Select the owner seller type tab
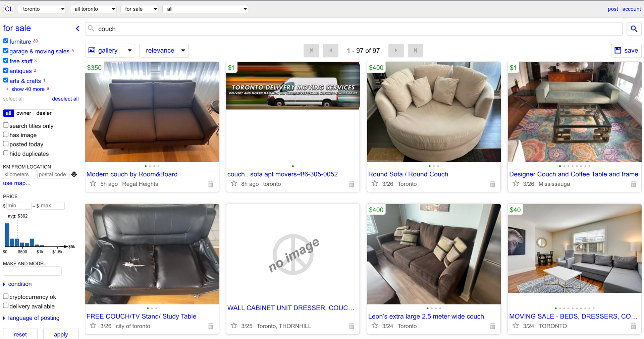 [24, 113]
